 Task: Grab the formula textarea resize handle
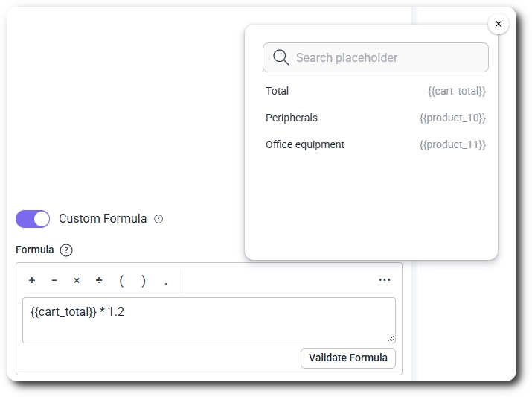[391, 339]
